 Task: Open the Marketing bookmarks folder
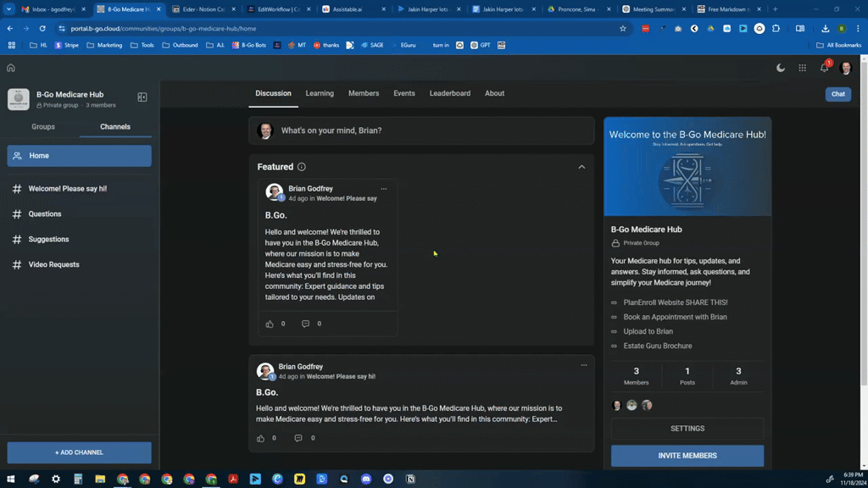click(x=104, y=46)
